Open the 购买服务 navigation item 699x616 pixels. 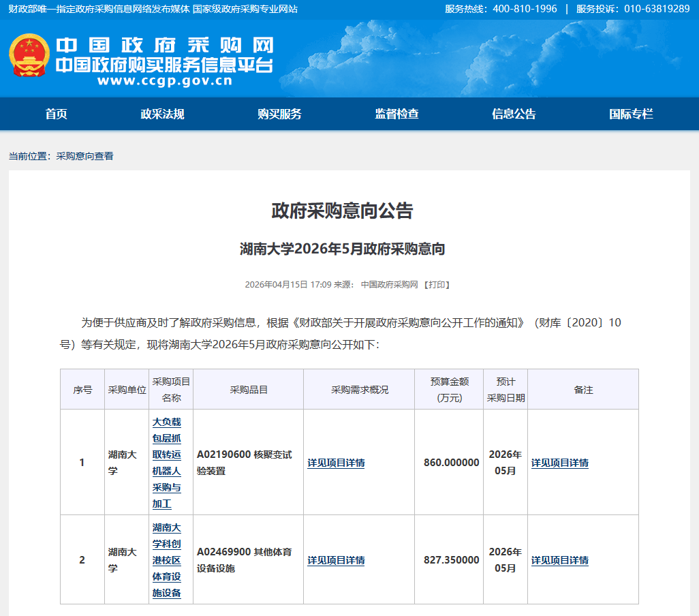[279, 114]
